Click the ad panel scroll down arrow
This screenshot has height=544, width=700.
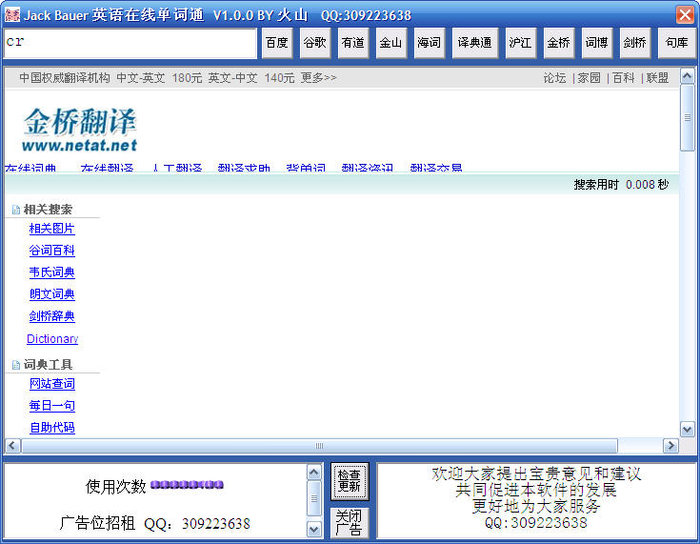tap(314, 529)
